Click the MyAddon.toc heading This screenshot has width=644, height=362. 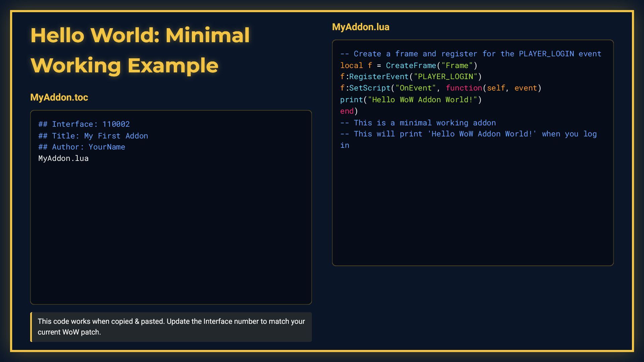click(59, 97)
